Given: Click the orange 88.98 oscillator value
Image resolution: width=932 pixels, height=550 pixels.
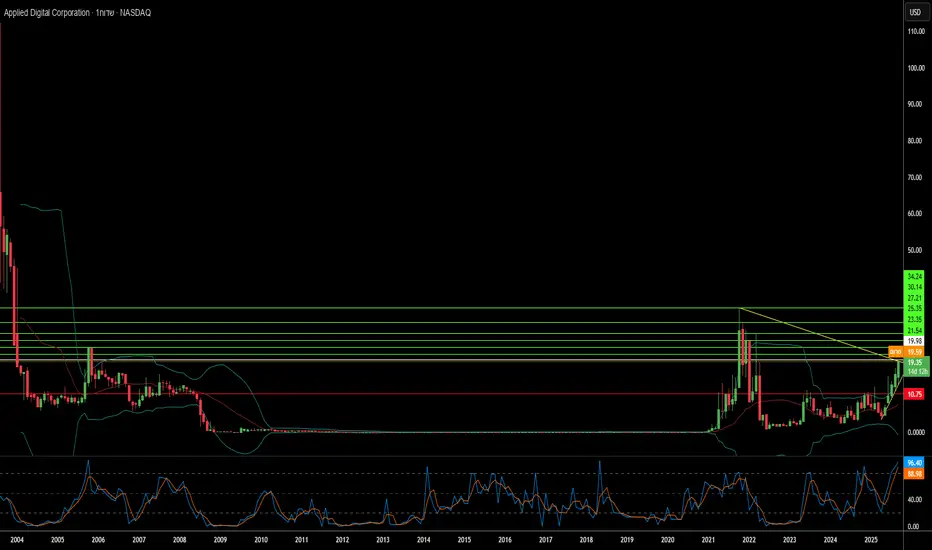Looking at the screenshot, I should (914, 474).
